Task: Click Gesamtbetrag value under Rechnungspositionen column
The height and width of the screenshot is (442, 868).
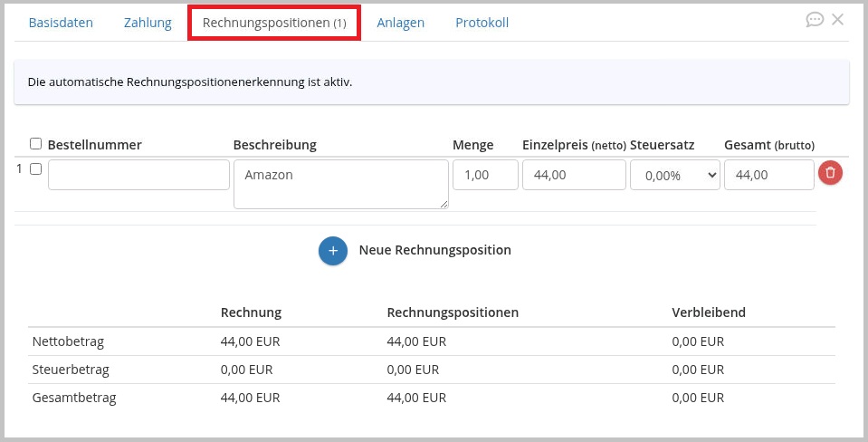Action: pyautogui.click(x=416, y=398)
